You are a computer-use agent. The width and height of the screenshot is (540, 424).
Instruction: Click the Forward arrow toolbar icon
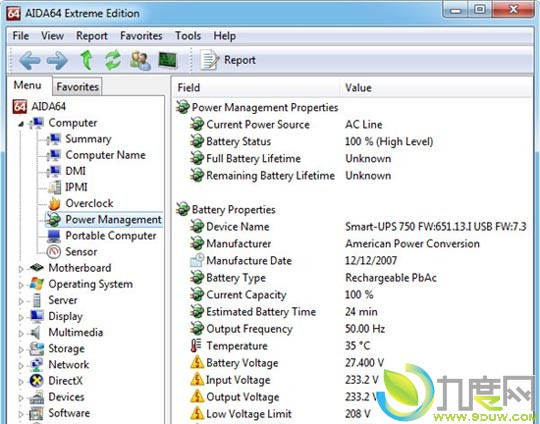coord(57,60)
